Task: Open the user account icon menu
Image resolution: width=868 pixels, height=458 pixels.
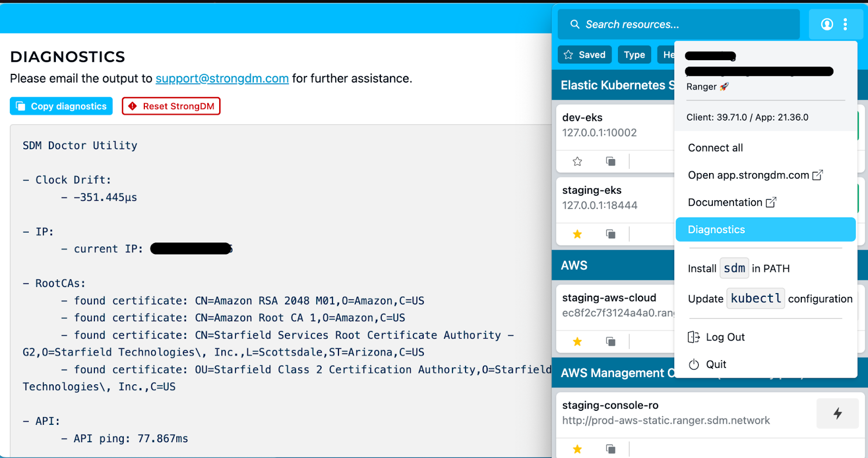Action: pos(827,24)
